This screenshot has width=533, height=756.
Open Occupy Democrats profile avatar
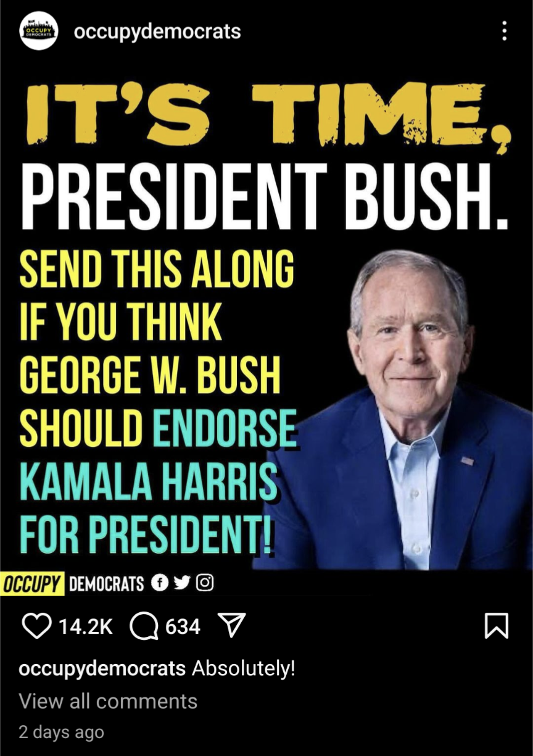coord(39,30)
